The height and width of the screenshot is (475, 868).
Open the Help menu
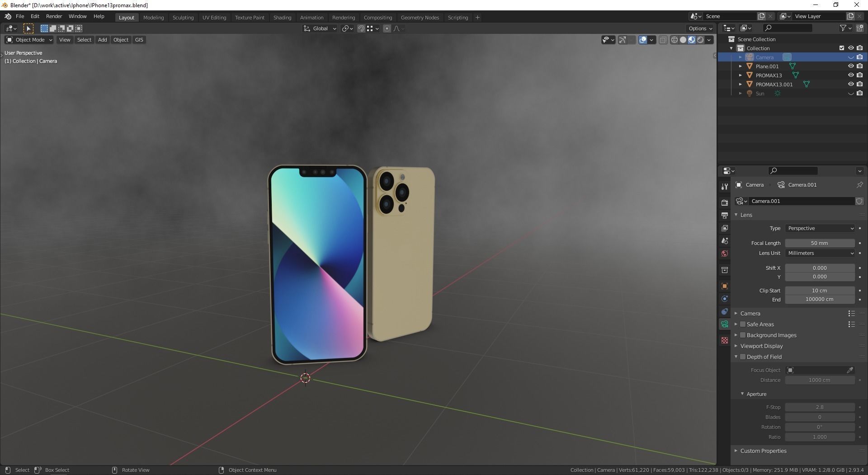99,16
